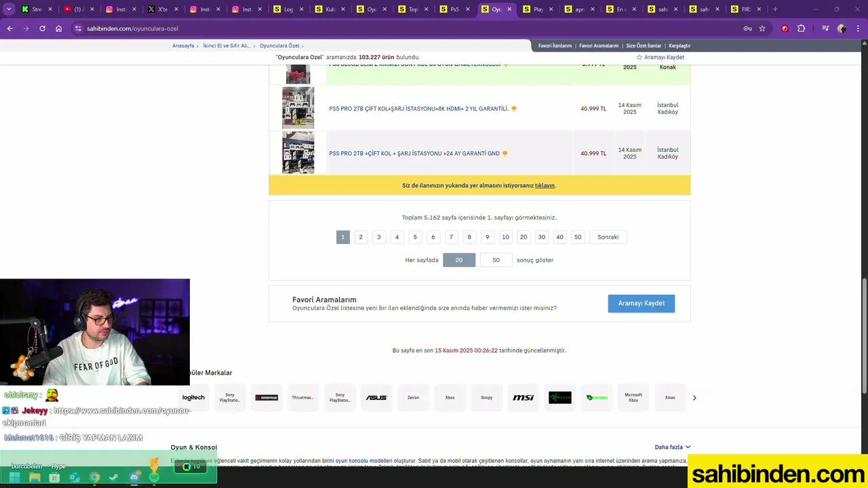
Task: Open PS5 PRO 24 AY GARANTİ GND listing title
Action: (414, 153)
